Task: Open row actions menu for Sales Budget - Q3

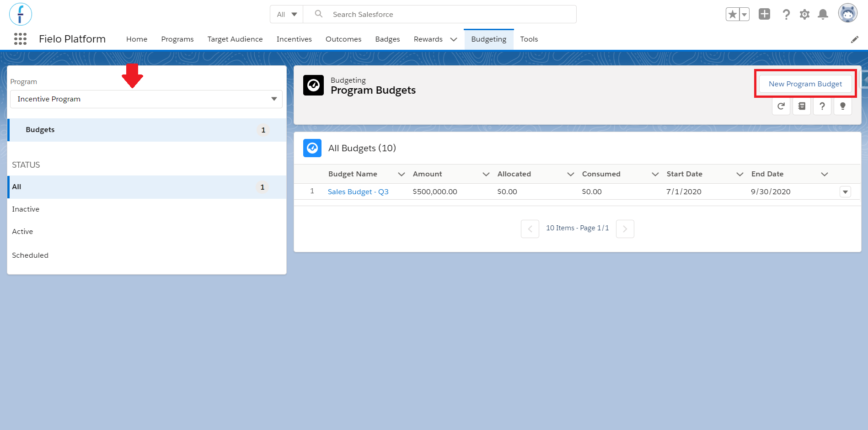Action: coord(845,192)
